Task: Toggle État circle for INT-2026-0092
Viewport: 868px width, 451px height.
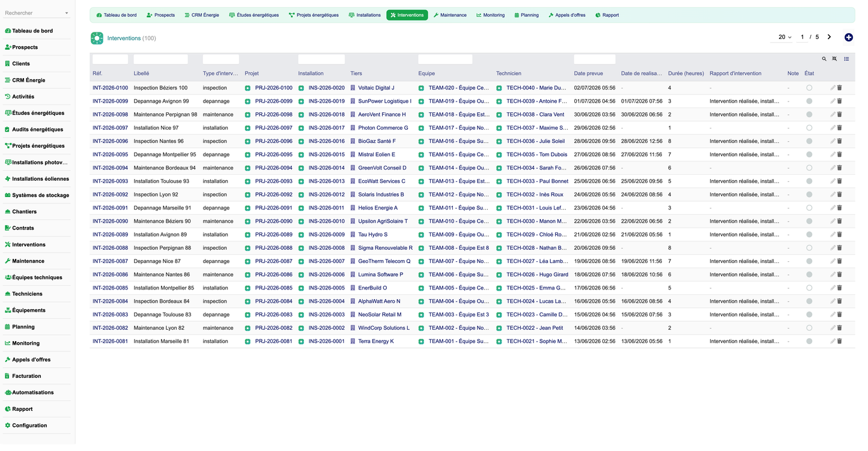Action: point(809,195)
